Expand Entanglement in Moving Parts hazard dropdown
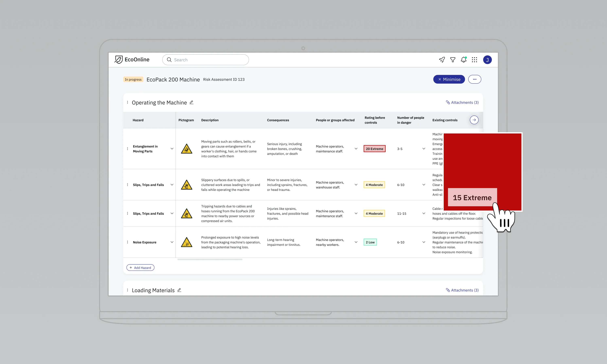 click(x=172, y=149)
